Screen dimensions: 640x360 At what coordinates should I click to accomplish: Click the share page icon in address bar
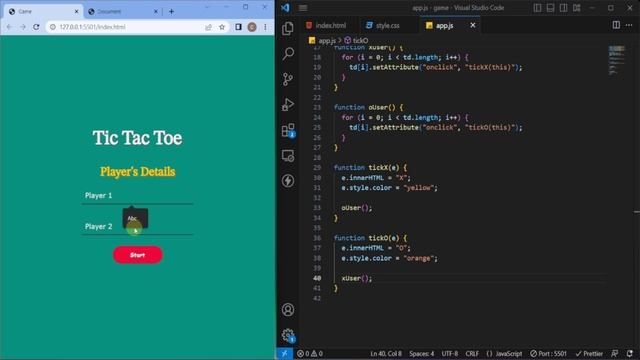click(x=209, y=27)
